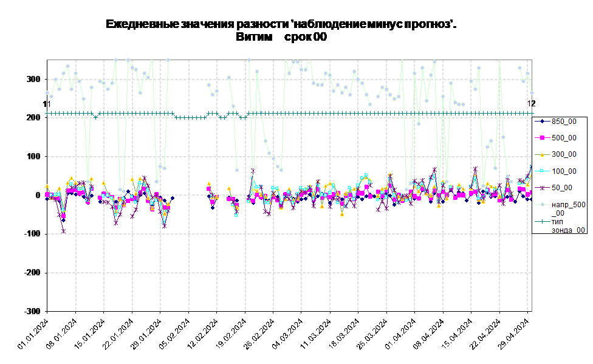Click the тип зонда_00 legend marker

point(542,222)
